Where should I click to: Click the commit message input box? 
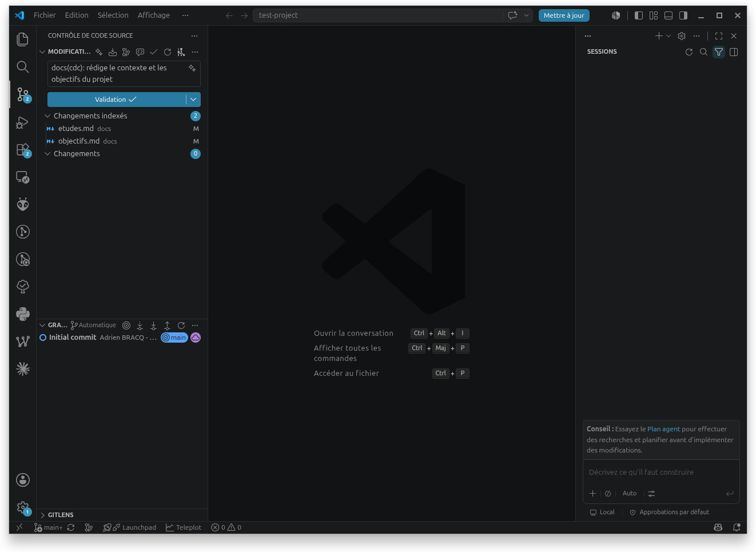point(124,74)
